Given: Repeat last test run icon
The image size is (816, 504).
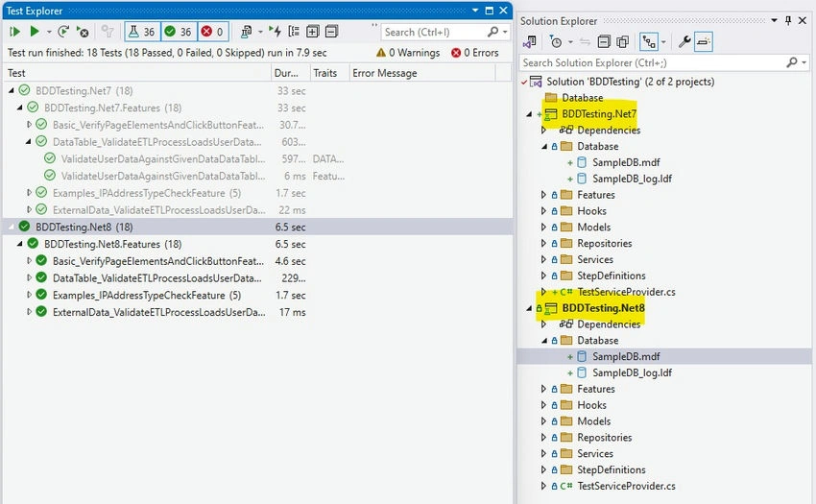Looking at the screenshot, I should pyautogui.click(x=63, y=32).
